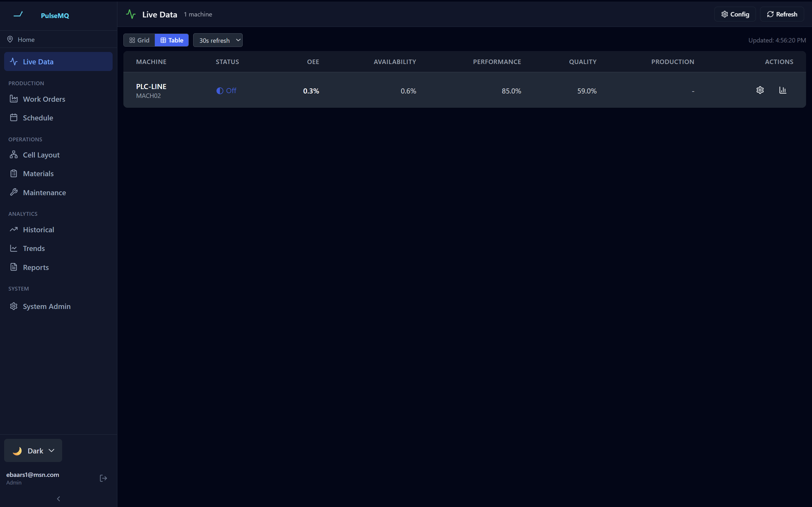Screen dimensions: 812x507
Task: Select the Work Orders sidebar icon
Action: tap(13, 99)
